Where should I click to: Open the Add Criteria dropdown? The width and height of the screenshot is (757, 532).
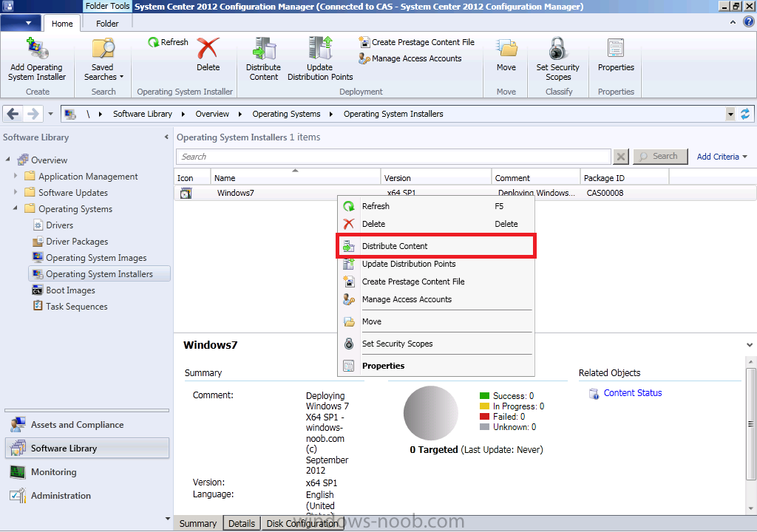click(722, 157)
